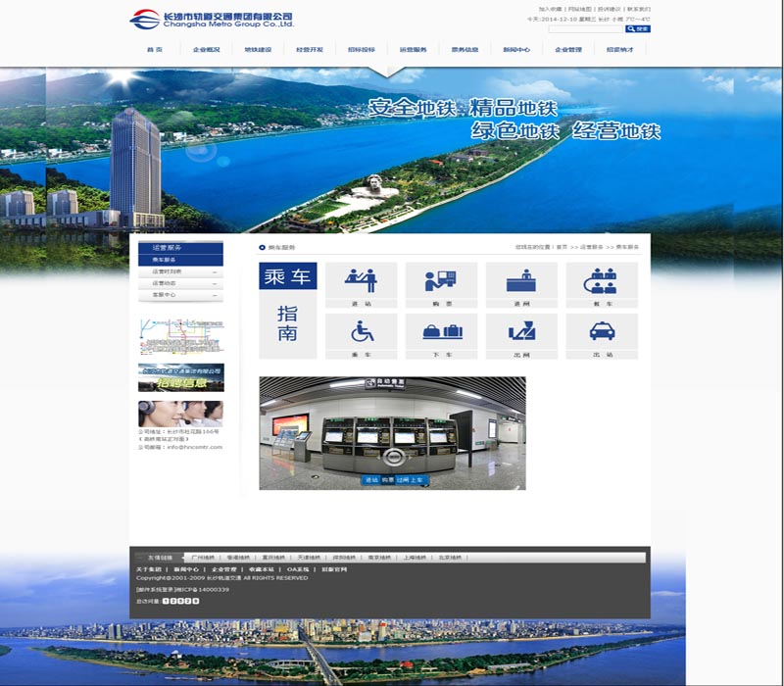Click the search input field in header
784x686 pixels.
click(585, 29)
